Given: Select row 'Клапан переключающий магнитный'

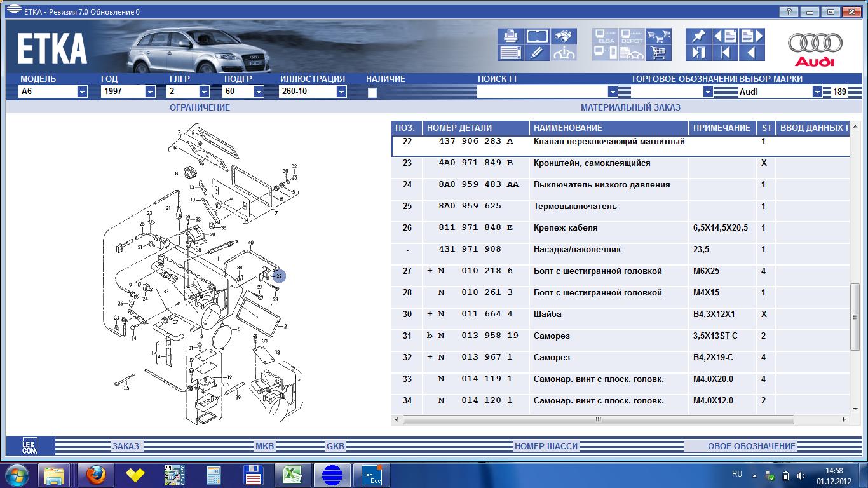Looking at the screenshot, I should [x=620, y=146].
